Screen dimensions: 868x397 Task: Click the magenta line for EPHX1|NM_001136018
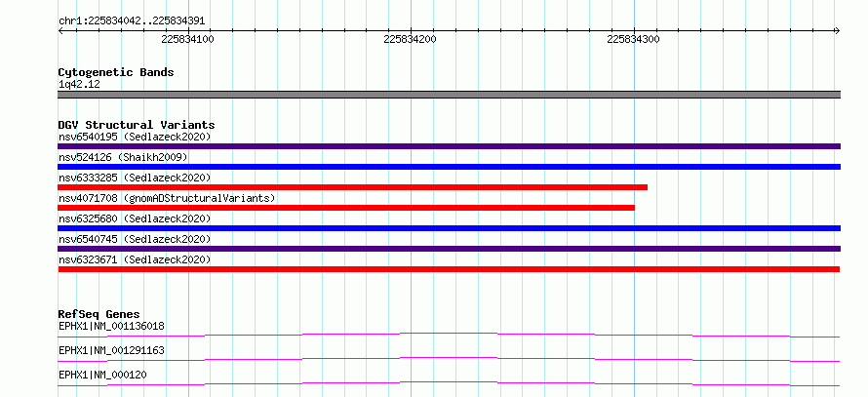(449, 335)
